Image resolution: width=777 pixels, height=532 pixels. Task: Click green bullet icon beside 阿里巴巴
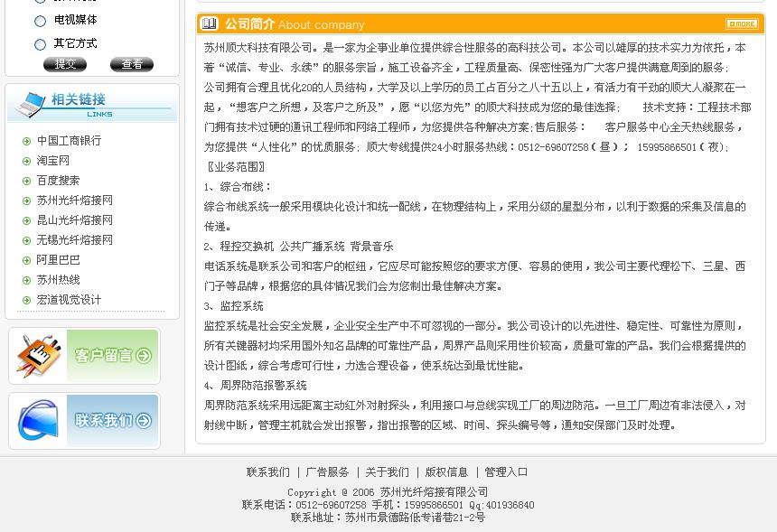pos(27,260)
